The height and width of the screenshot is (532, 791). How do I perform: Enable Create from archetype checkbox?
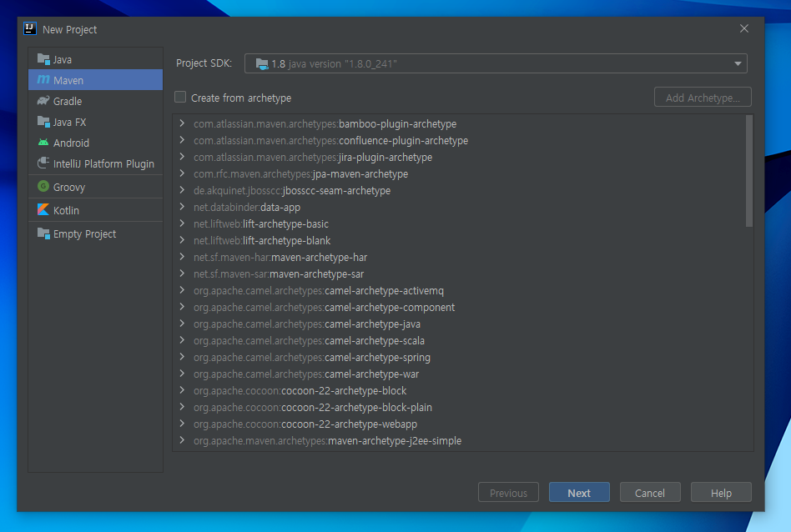pos(180,97)
